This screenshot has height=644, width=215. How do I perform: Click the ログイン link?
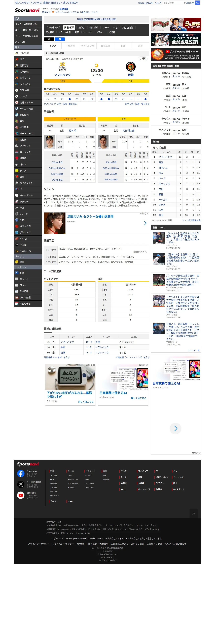pos(46,12)
